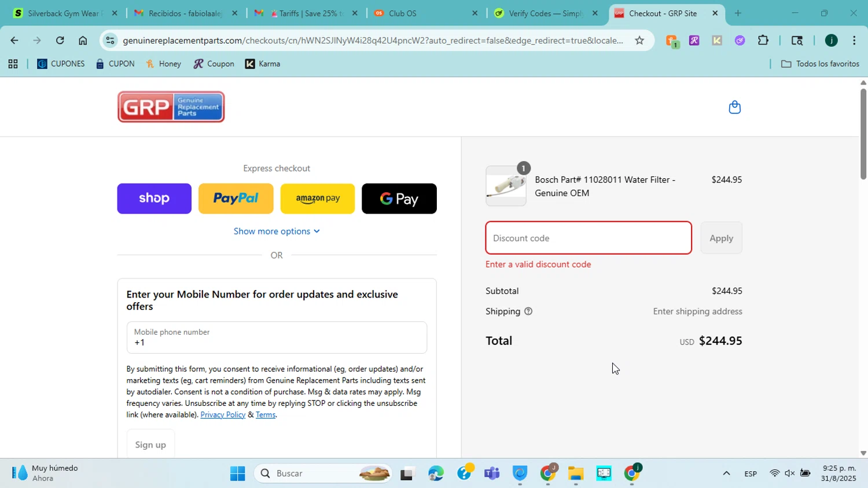This screenshot has height=488, width=868.
Task: Open CUPON bookmark
Action: [115, 64]
